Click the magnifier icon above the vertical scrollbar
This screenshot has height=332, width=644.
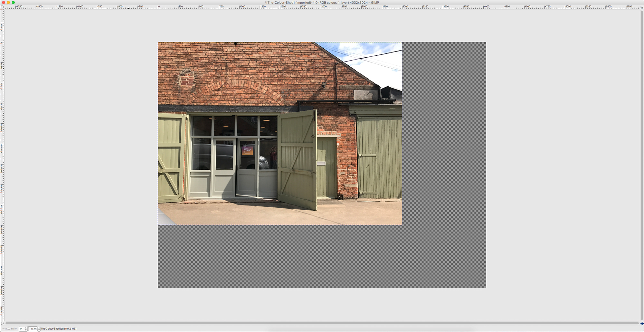(x=642, y=6)
